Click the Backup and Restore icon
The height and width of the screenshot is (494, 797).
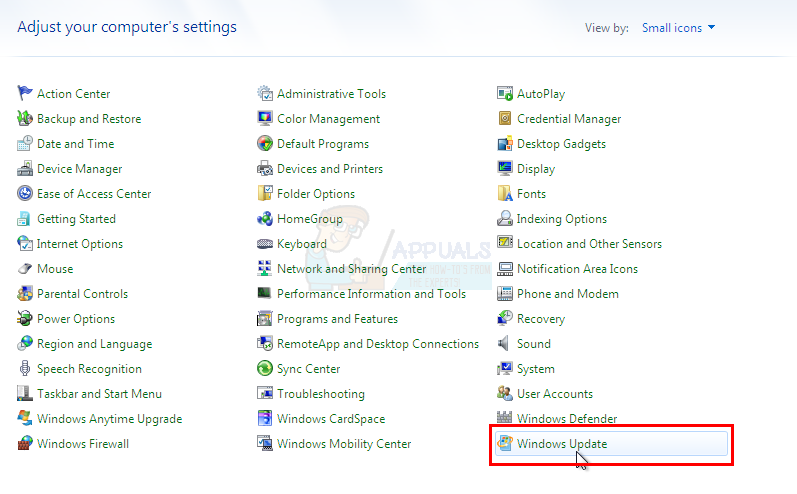24,118
